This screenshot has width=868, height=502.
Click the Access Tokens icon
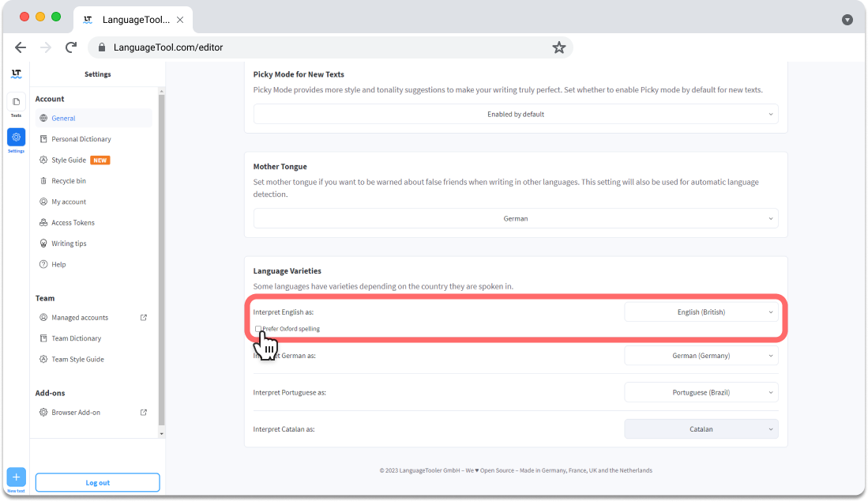tap(43, 223)
